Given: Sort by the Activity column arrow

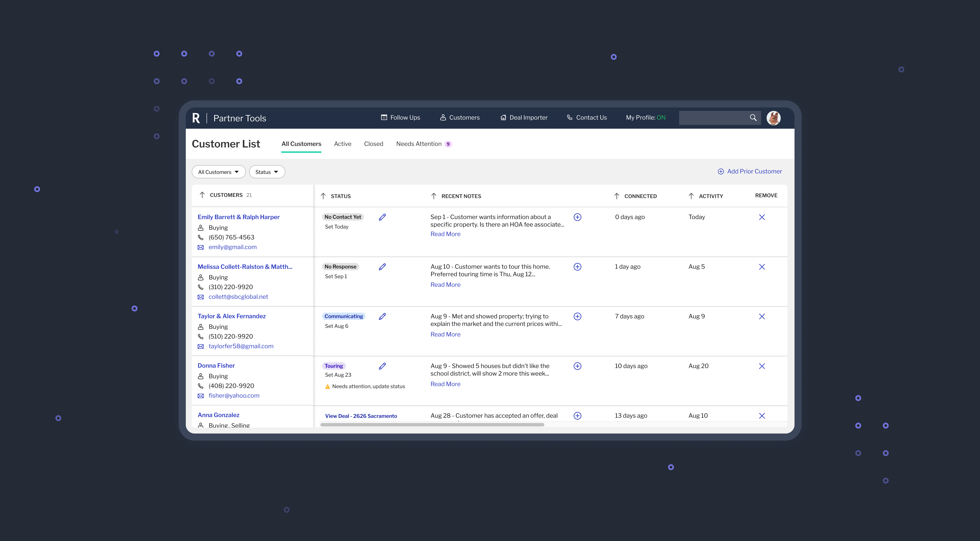Looking at the screenshot, I should (x=691, y=196).
